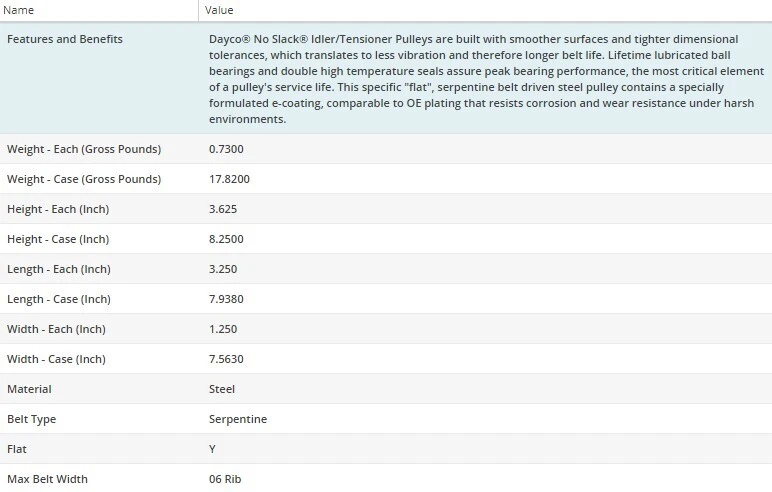Select the Features and Benefits row label
This screenshot has width=772, height=492.
[x=65, y=39]
